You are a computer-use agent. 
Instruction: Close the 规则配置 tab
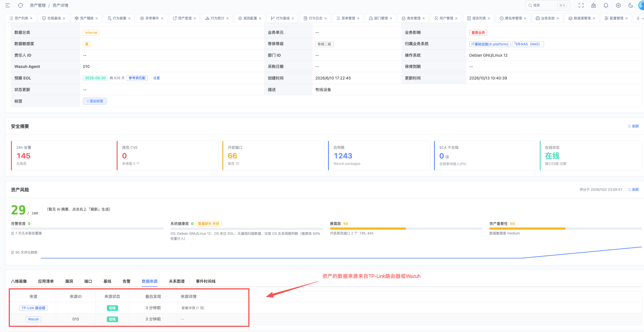260,18
